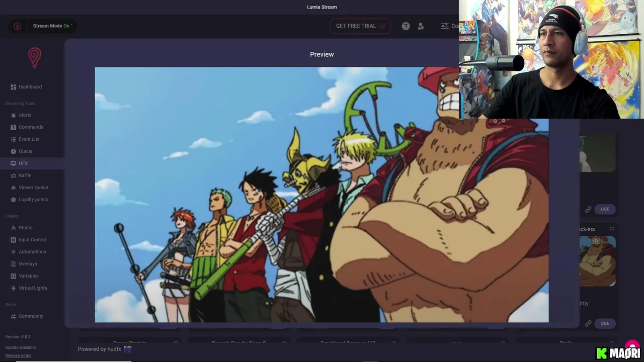
Task: Open the sliders settings icon in header
Action: coord(445,26)
